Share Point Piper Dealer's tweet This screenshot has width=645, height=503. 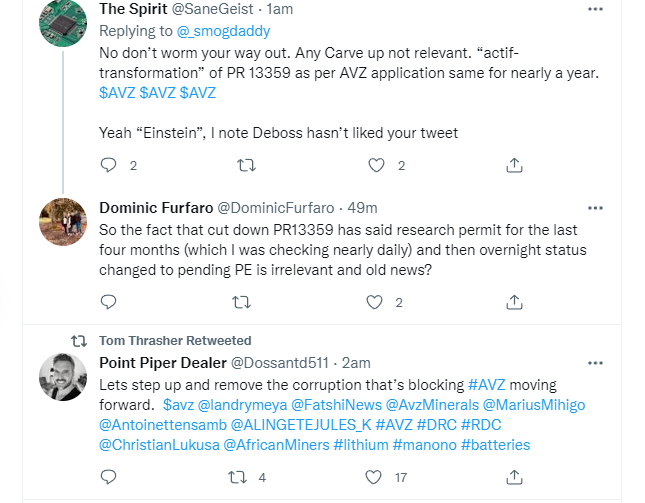click(513, 478)
